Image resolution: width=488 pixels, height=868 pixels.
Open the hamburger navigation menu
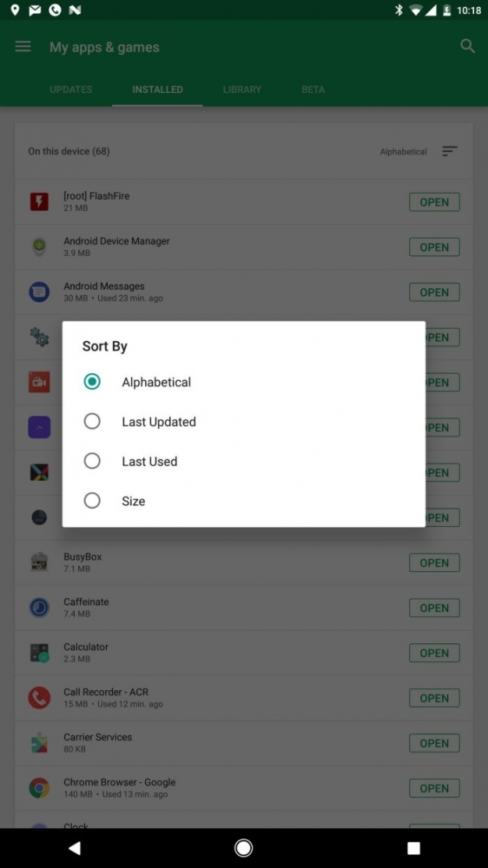coord(23,47)
